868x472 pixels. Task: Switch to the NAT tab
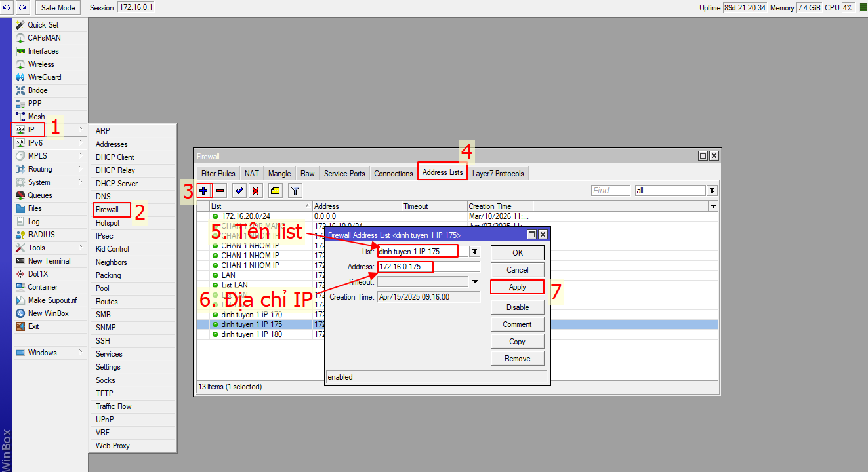pyautogui.click(x=251, y=173)
